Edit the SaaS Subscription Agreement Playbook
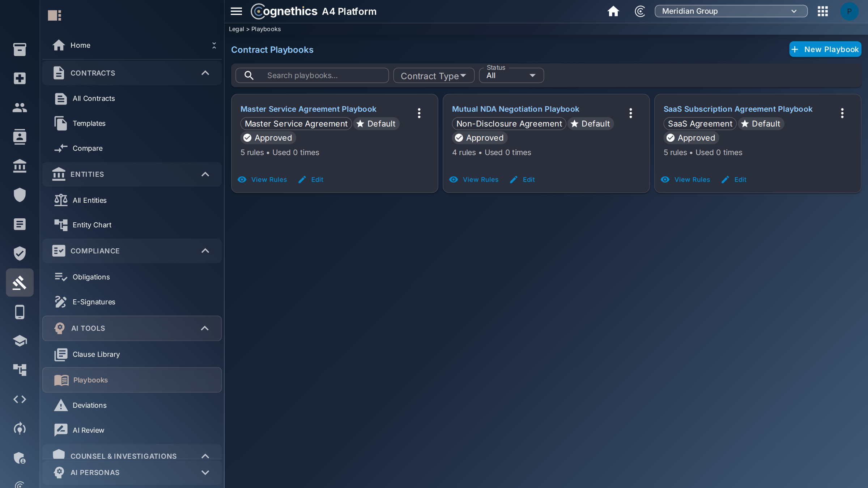This screenshot has width=868, height=488. click(734, 180)
